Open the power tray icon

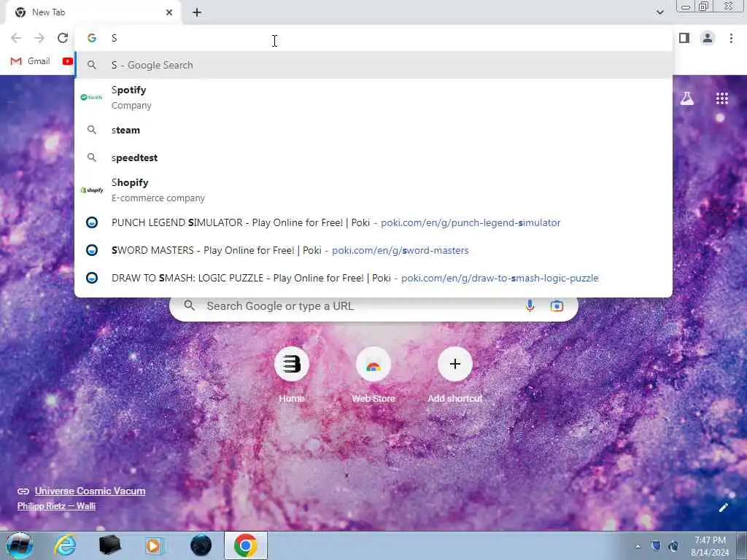673,546
